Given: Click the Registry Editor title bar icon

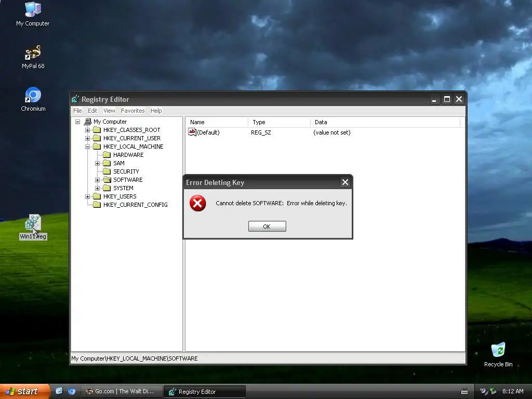Looking at the screenshot, I should pyautogui.click(x=75, y=99).
